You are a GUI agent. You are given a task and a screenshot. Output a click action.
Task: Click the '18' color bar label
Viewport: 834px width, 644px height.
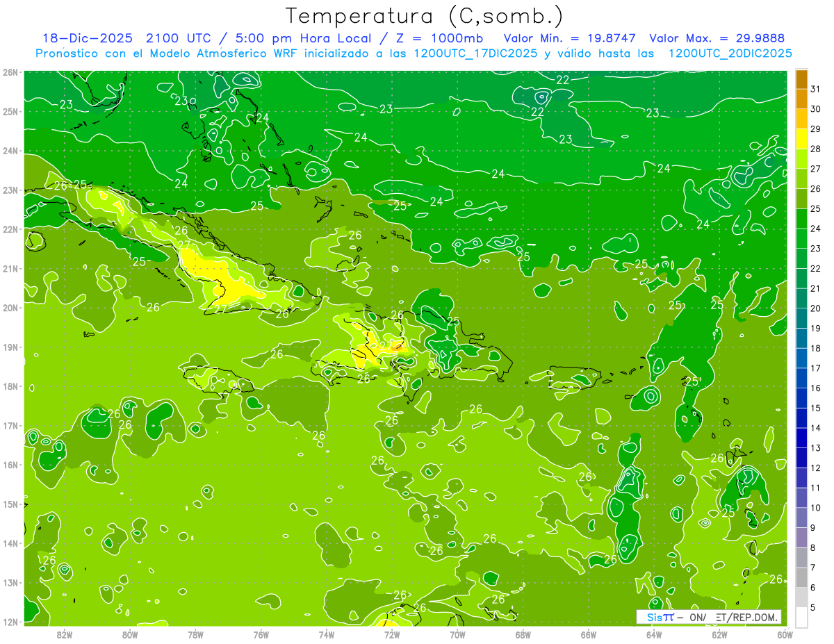point(815,348)
